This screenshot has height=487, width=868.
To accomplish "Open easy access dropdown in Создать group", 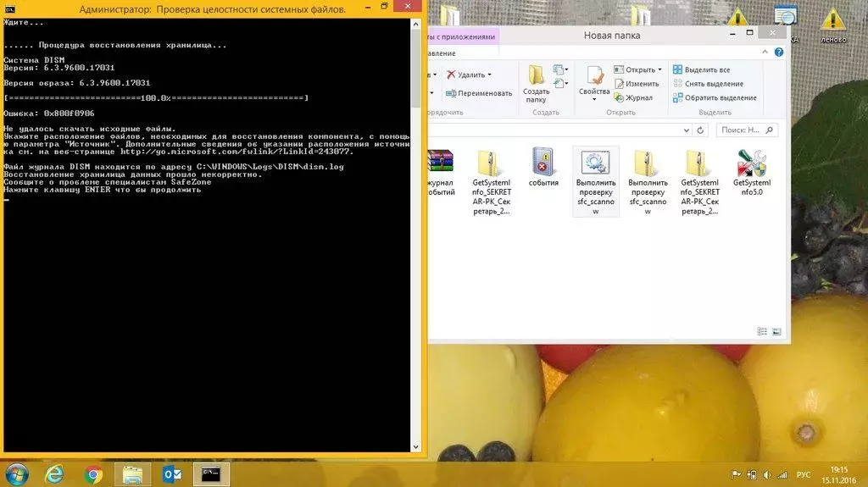I will point(561,84).
